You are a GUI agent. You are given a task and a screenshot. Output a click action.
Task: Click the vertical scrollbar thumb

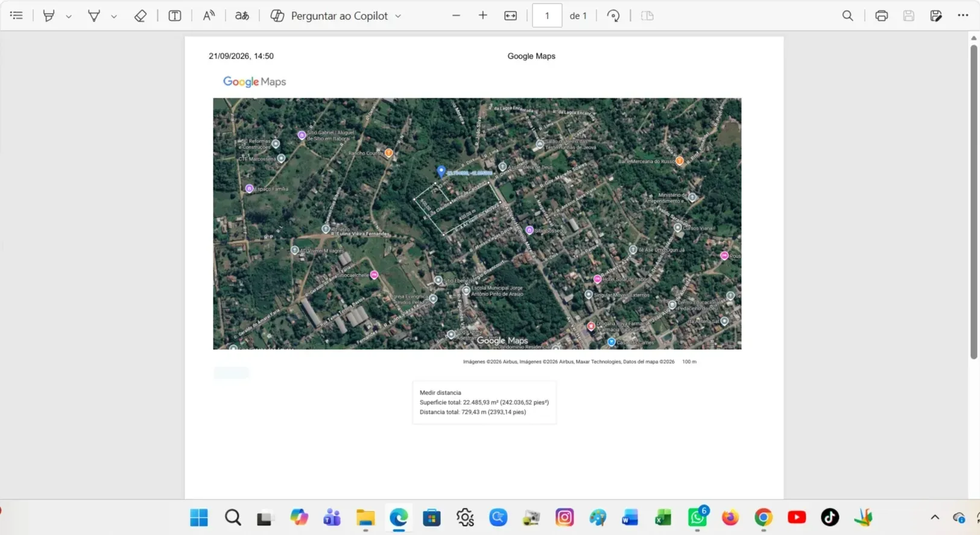pos(974,202)
